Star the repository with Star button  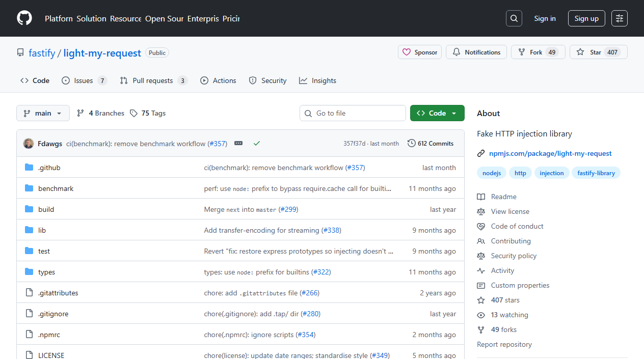(598, 52)
